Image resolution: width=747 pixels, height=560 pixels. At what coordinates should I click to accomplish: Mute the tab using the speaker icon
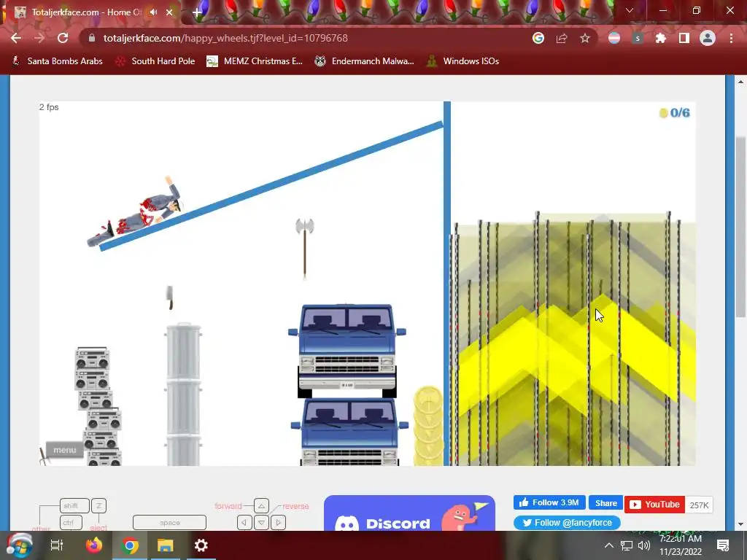coord(153,12)
